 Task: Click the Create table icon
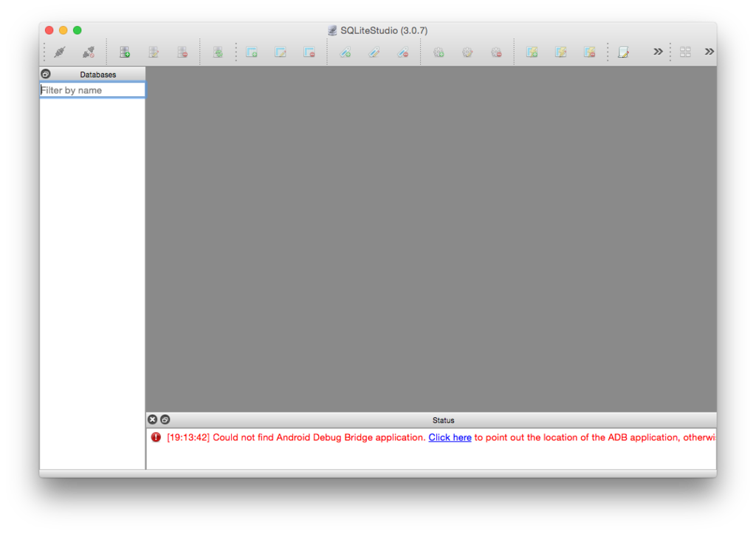(x=252, y=52)
